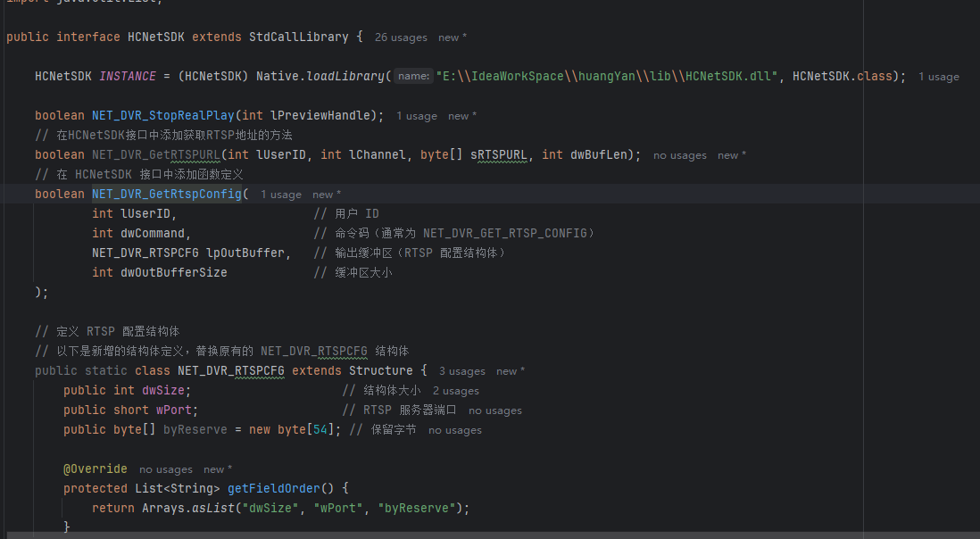Click the highlighted NET_DVR_GetRtspConfig method name

point(167,195)
